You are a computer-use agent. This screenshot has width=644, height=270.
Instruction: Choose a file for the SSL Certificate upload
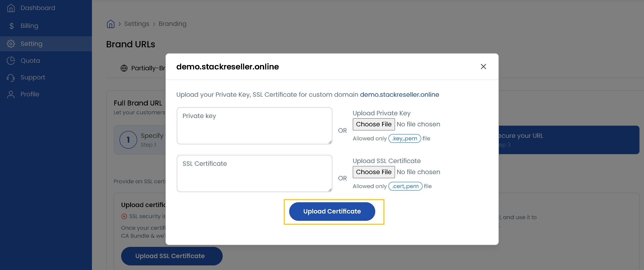(x=374, y=172)
